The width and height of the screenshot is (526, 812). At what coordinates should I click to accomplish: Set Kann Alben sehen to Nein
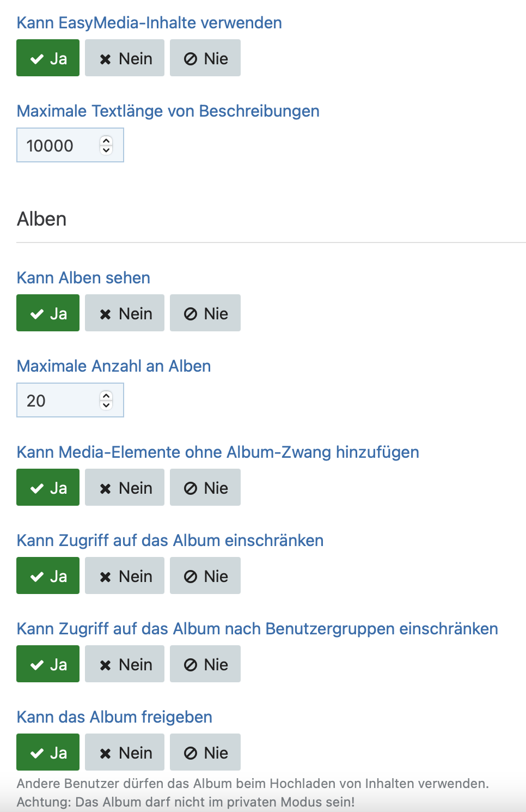click(125, 313)
